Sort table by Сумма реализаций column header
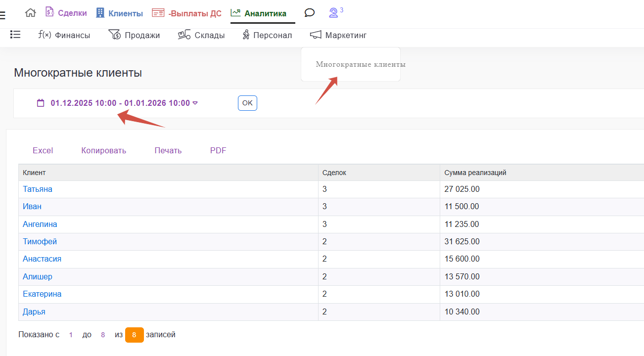This screenshot has height=356, width=644. click(475, 173)
